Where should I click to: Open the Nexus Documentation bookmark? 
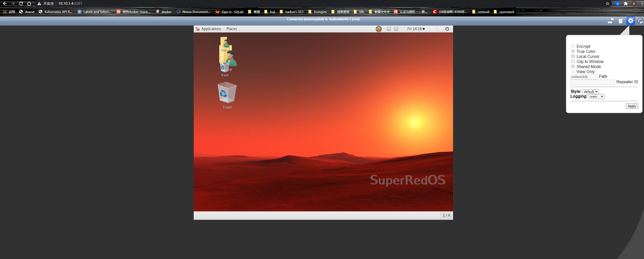[x=193, y=12]
